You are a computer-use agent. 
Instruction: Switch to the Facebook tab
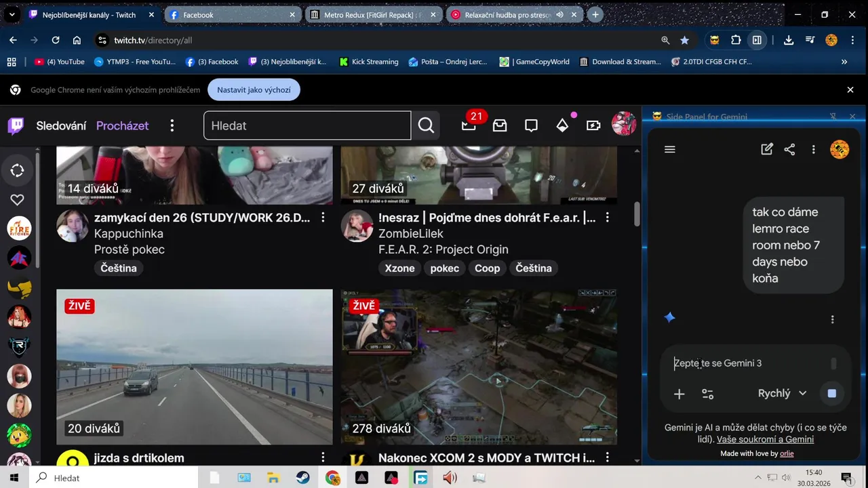[232, 14]
